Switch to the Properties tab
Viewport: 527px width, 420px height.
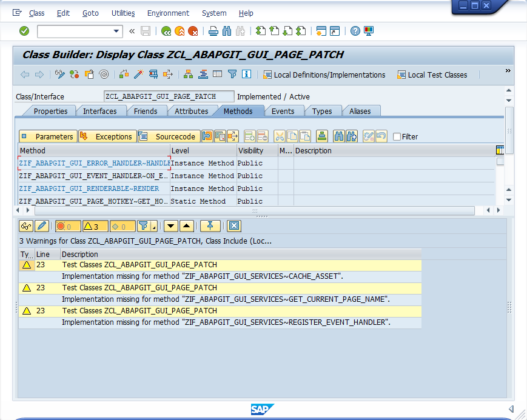tap(50, 112)
